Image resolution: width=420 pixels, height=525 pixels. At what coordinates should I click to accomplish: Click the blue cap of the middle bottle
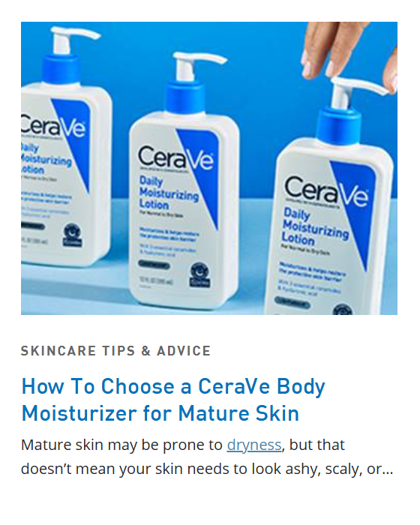click(184, 98)
